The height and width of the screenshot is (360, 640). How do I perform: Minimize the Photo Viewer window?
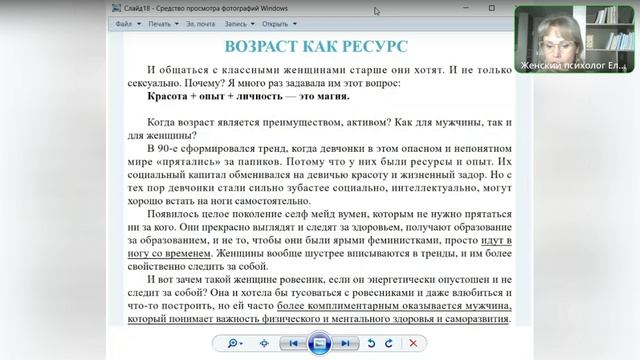coord(466,8)
